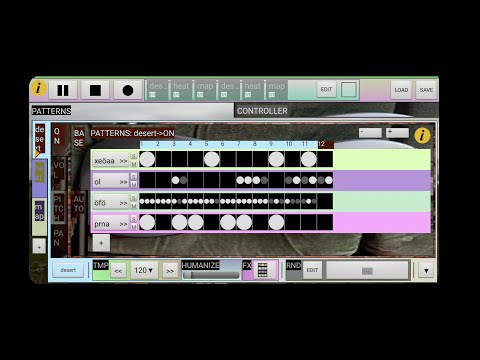The width and height of the screenshot is (480, 360).
Task: Solo the xeðaa track
Action: [x=133, y=156]
